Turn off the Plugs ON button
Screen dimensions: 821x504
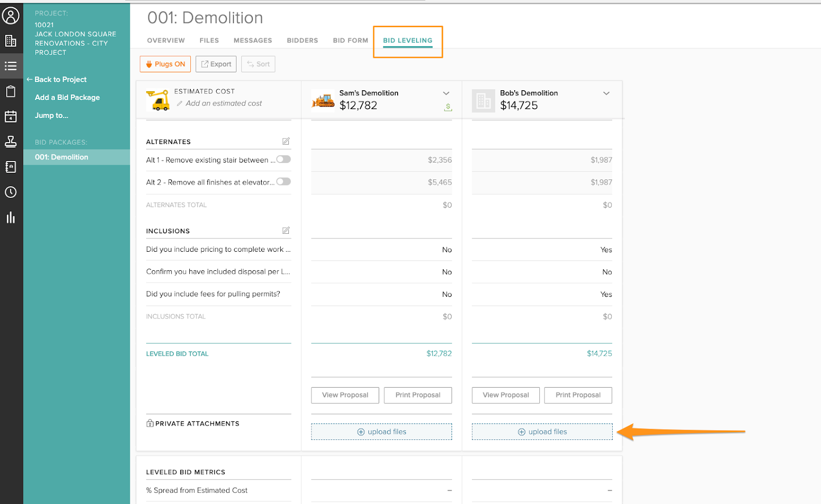pyautogui.click(x=165, y=64)
